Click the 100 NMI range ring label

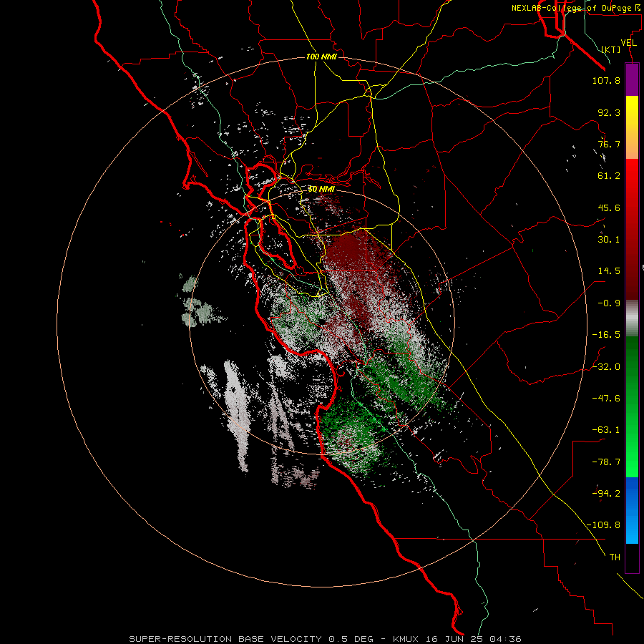tap(321, 57)
